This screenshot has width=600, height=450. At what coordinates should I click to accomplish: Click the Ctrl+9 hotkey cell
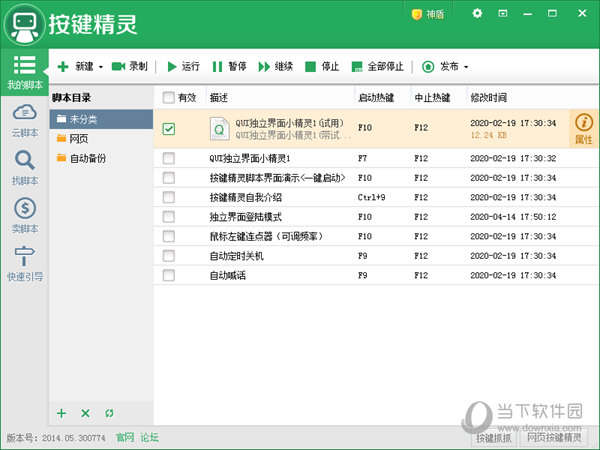371,197
